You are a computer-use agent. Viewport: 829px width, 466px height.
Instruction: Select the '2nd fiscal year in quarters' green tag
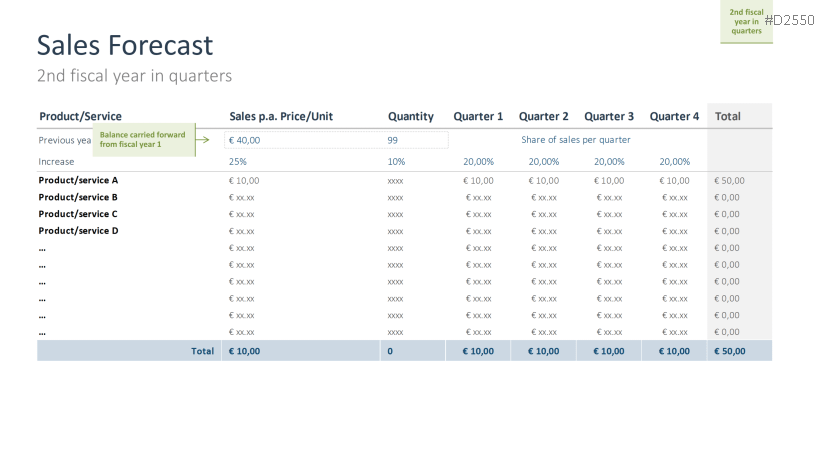[x=746, y=22]
